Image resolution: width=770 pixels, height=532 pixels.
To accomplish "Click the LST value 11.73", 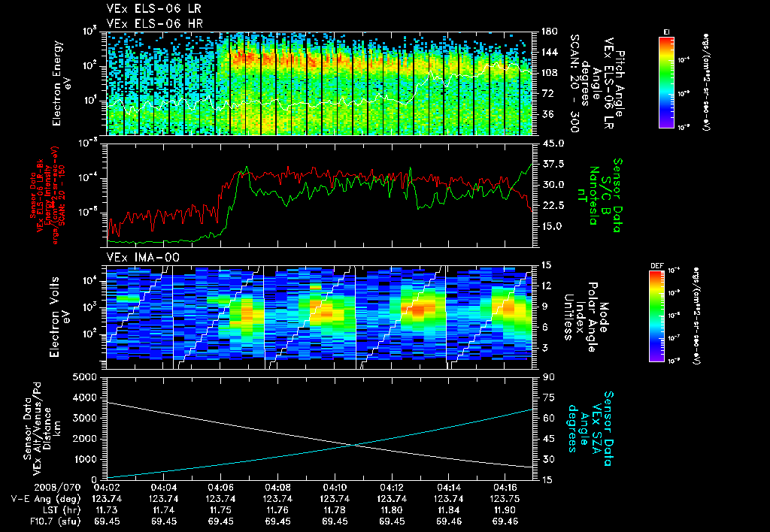I will [107, 510].
